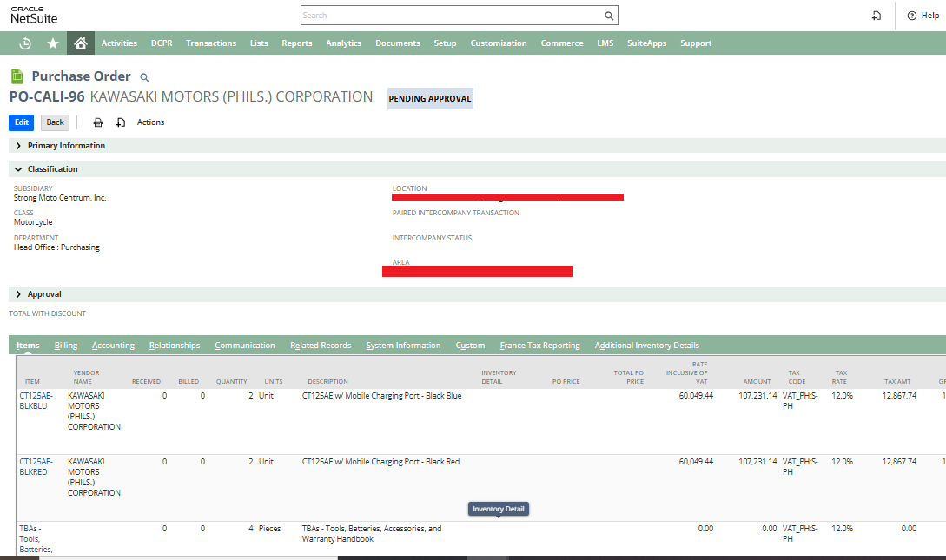Open the Actions dropdown menu
Screen dimensions: 946x560
(x=150, y=122)
